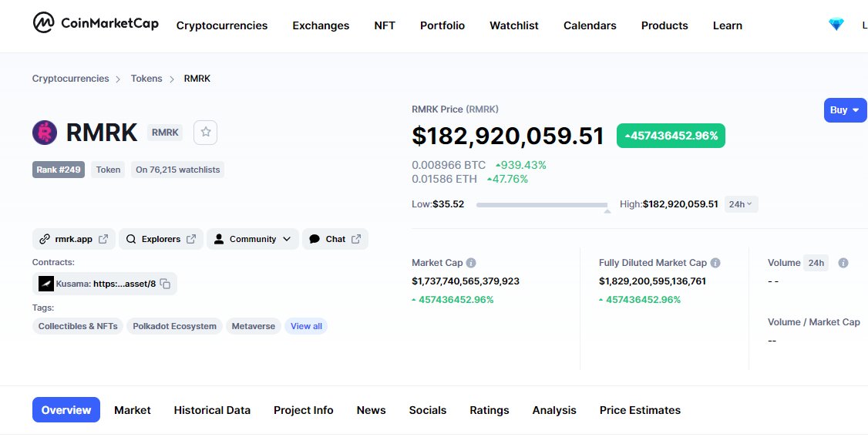Open the rmrk.app website link
The width and height of the screenshot is (868, 444).
74,239
